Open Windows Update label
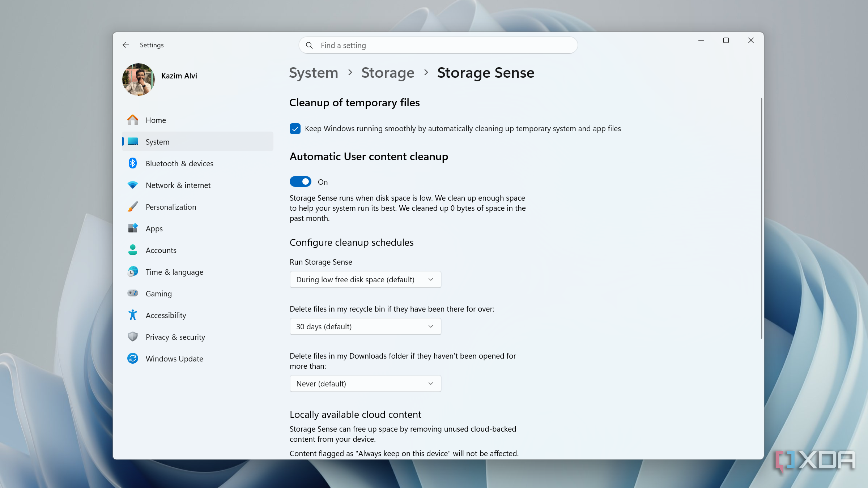The width and height of the screenshot is (868, 488). pyautogui.click(x=174, y=359)
